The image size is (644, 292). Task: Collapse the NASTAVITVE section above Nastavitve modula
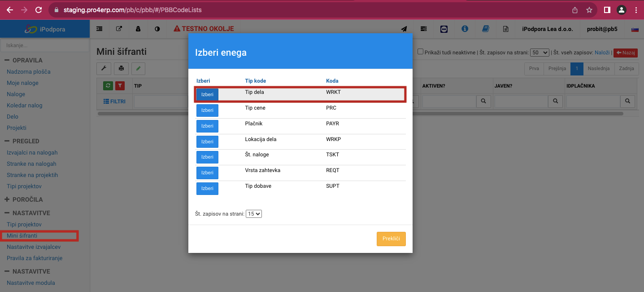click(27, 271)
